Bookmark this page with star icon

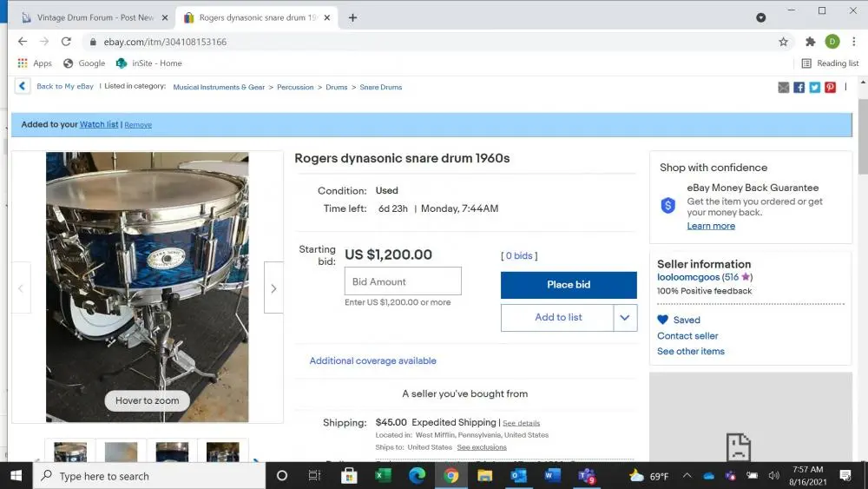[783, 42]
